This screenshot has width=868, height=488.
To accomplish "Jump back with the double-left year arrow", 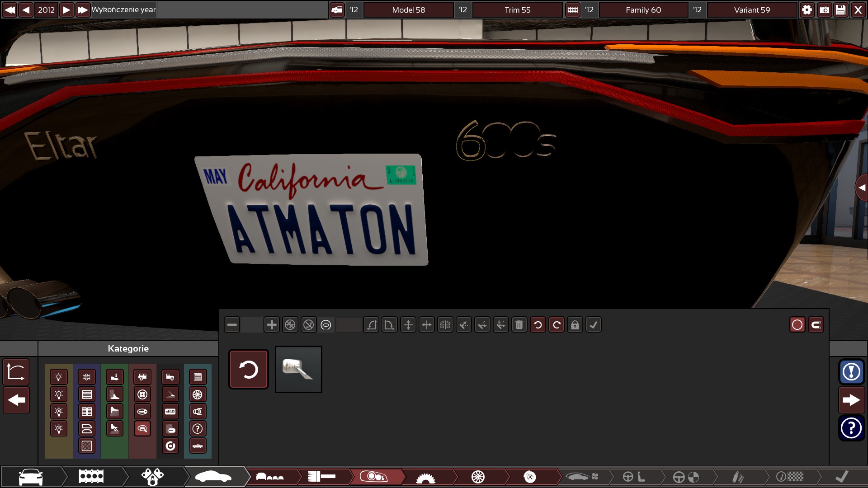I will pyautogui.click(x=9, y=10).
